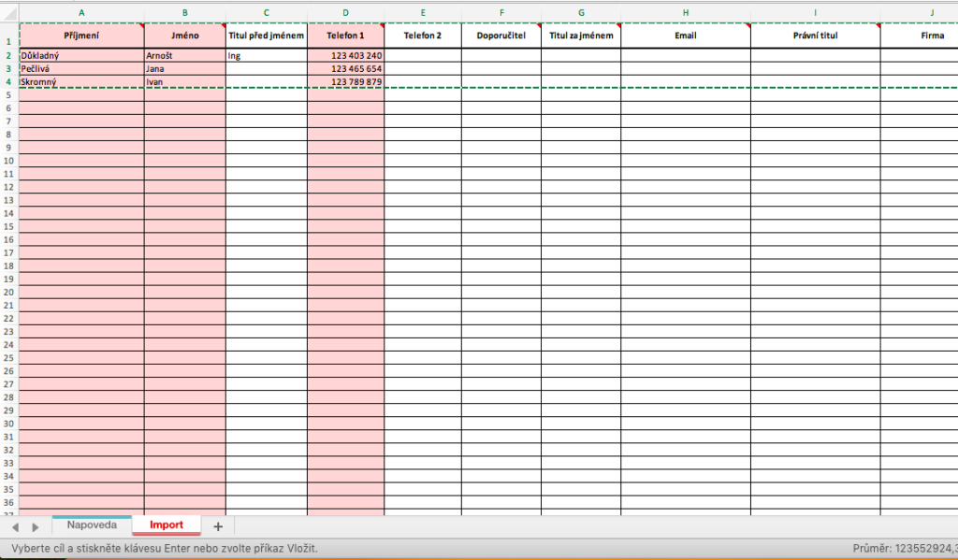Click the 'Doporučitel' header cell
The height and width of the screenshot is (560, 958).
[x=501, y=36]
